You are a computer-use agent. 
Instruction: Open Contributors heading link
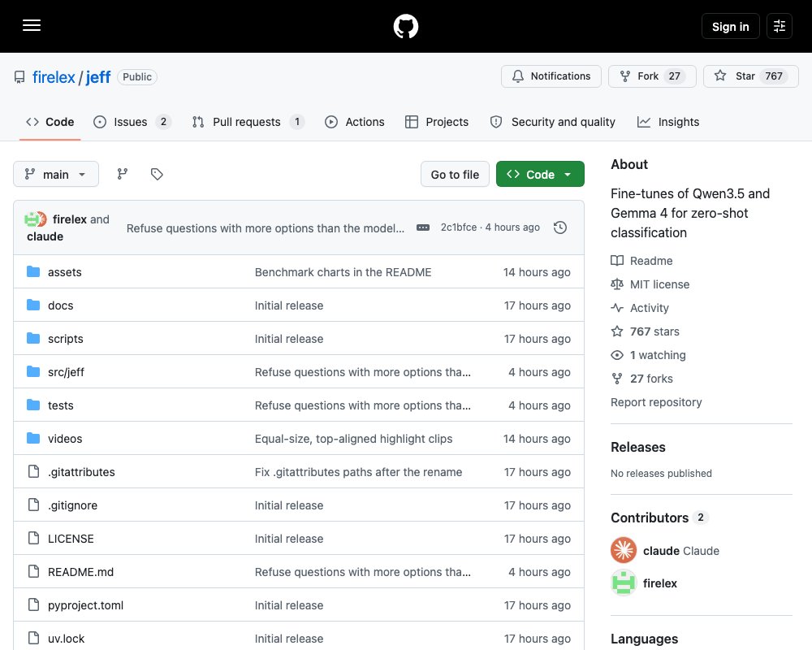click(650, 518)
